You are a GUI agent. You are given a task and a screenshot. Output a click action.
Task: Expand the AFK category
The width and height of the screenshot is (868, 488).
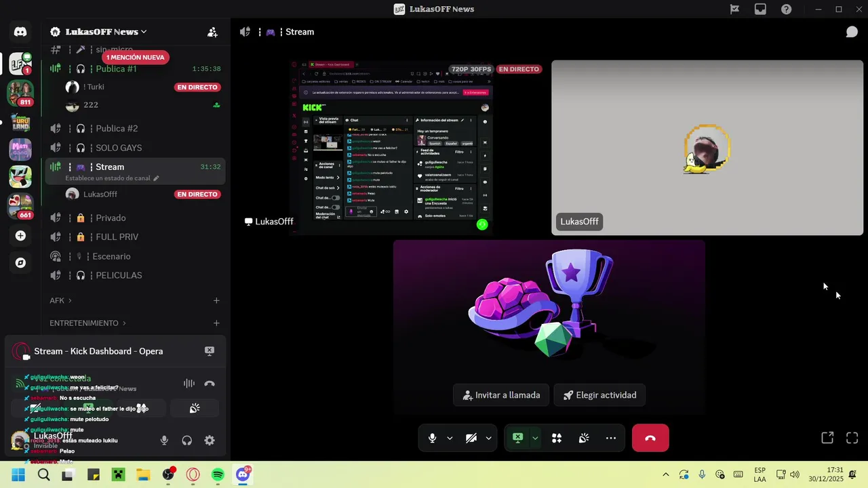click(60, 300)
